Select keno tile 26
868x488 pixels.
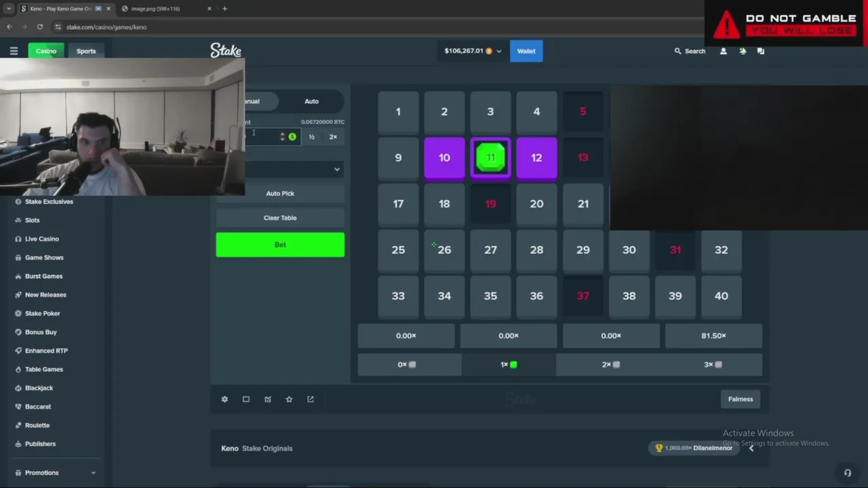[x=444, y=250]
